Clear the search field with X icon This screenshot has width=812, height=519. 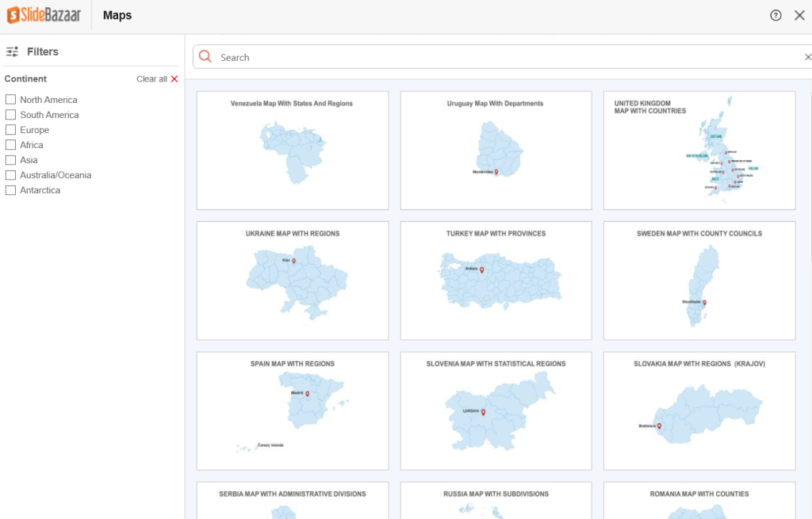pos(807,57)
